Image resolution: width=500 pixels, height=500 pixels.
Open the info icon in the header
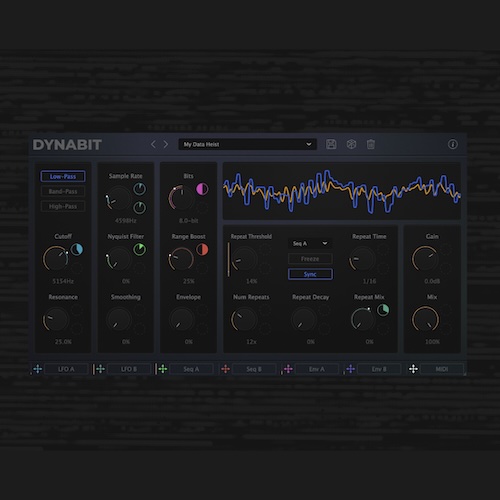coord(452,144)
